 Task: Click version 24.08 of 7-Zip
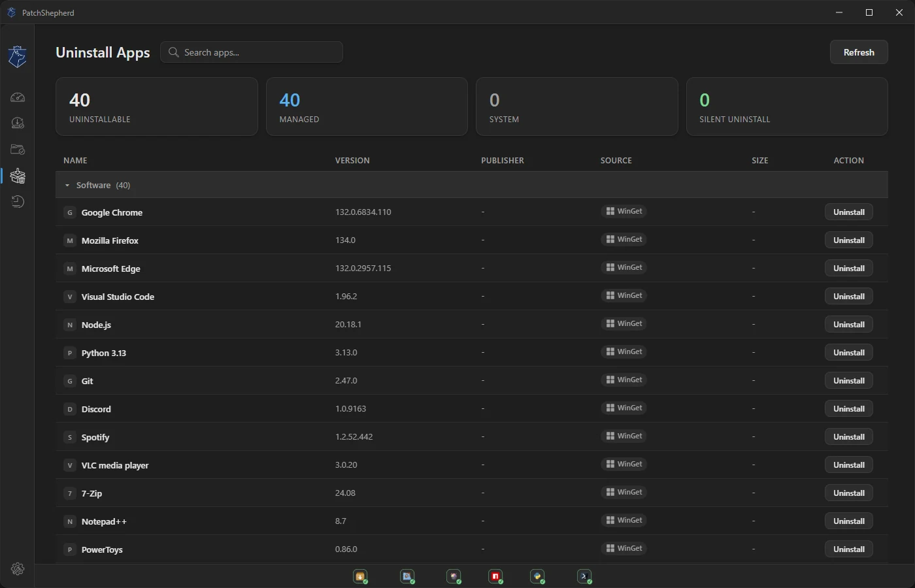[x=345, y=493]
